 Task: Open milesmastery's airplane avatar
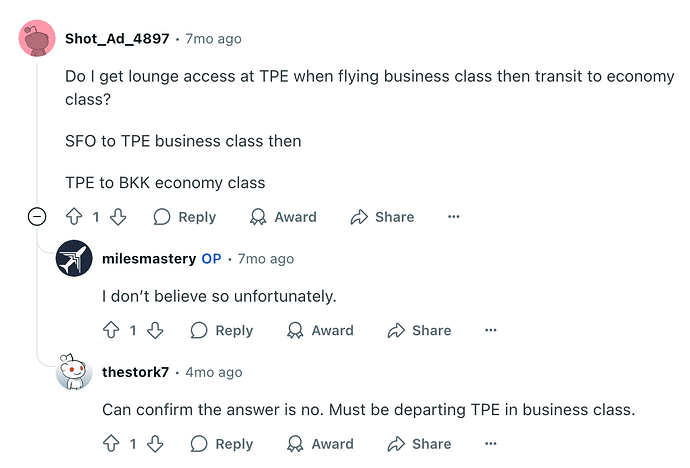pos(74,258)
